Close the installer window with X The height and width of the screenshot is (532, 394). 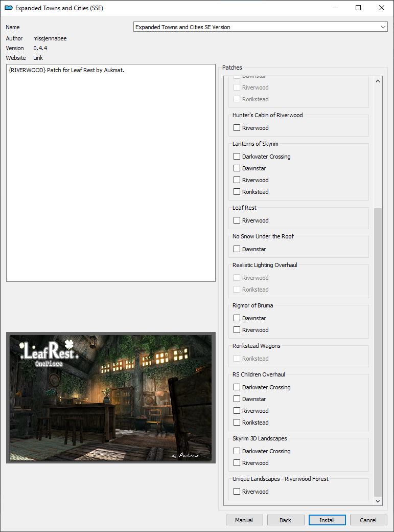(x=381, y=8)
